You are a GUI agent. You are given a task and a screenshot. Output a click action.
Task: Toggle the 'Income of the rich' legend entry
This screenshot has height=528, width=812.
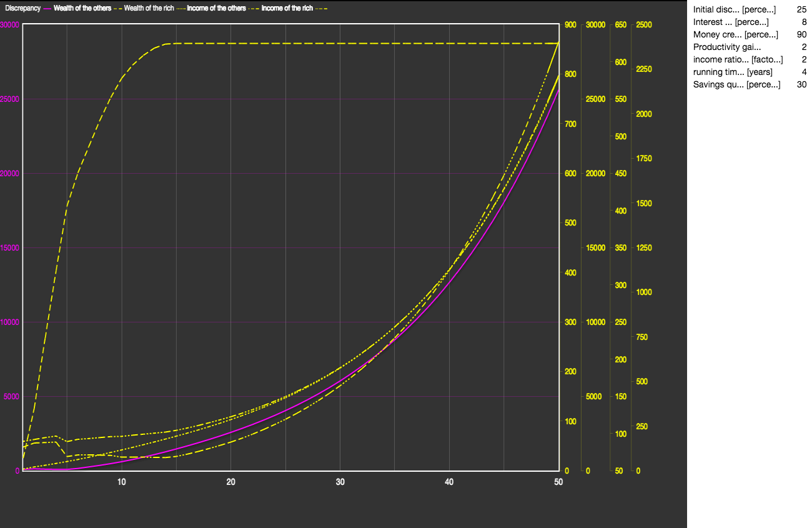[x=294, y=8]
